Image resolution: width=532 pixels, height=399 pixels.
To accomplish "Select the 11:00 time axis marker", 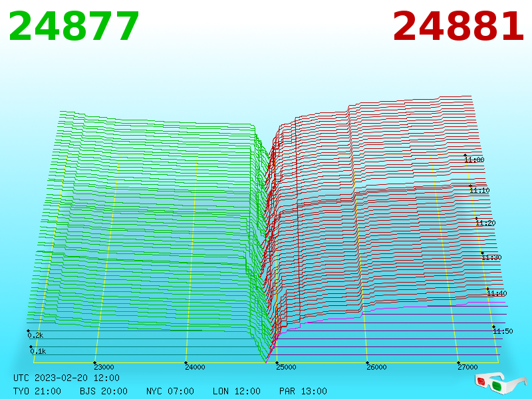I will (x=474, y=160).
